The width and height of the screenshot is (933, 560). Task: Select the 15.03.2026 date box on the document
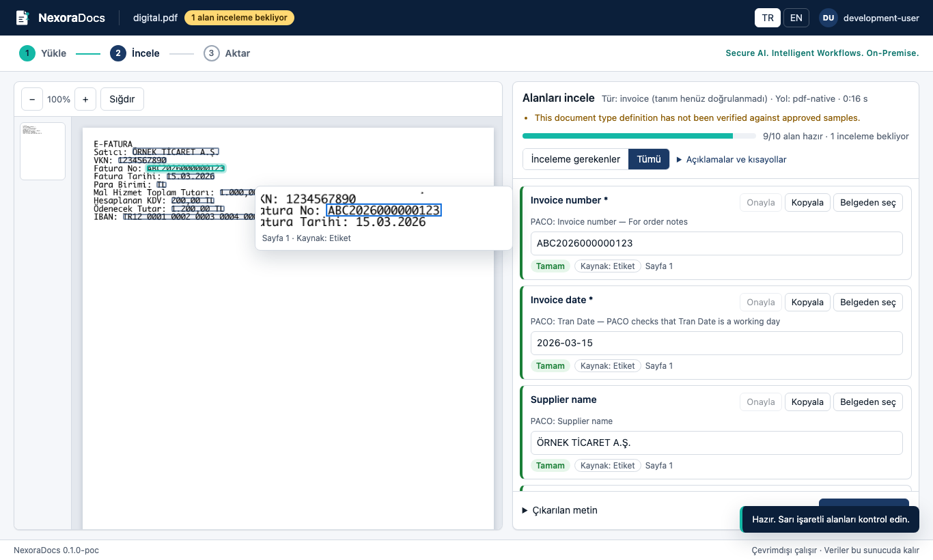pos(191,176)
